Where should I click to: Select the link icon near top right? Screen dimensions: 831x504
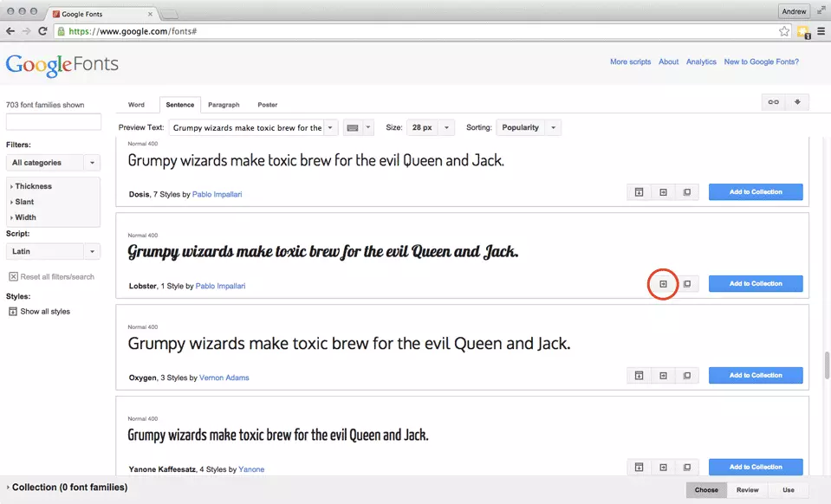(x=772, y=101)
